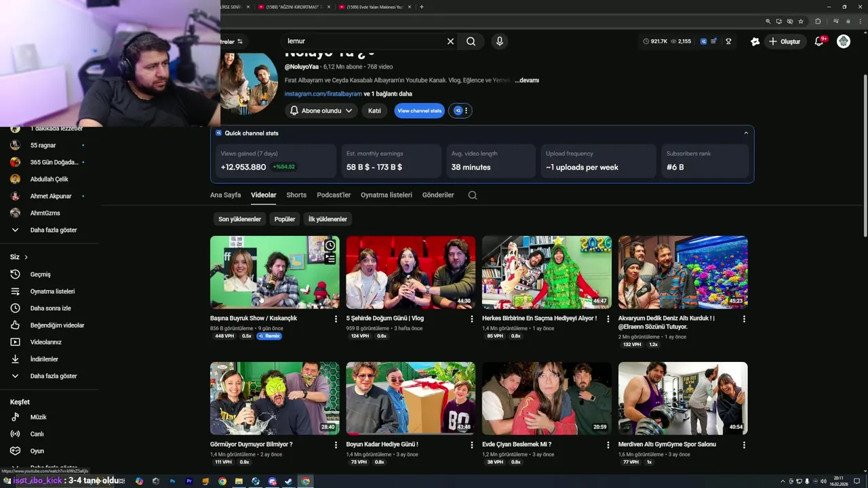868x488 pixels.
Task: Click the zoom magnifier icon in address bar
Action: pos(768,21)
